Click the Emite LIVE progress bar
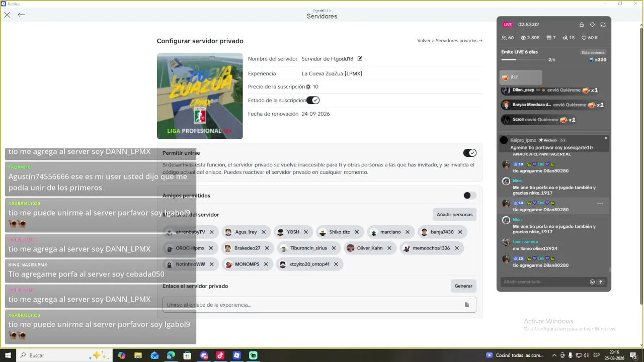The image size is (644, 362). tap(523, 60)
